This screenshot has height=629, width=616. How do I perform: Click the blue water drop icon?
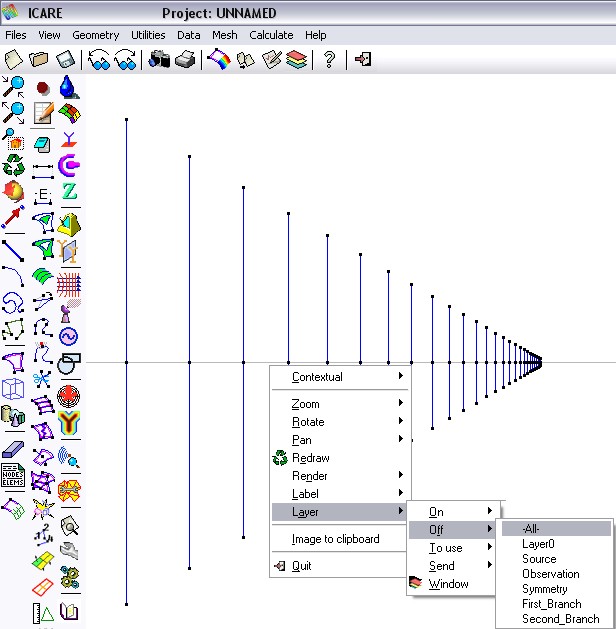point(69,87)
